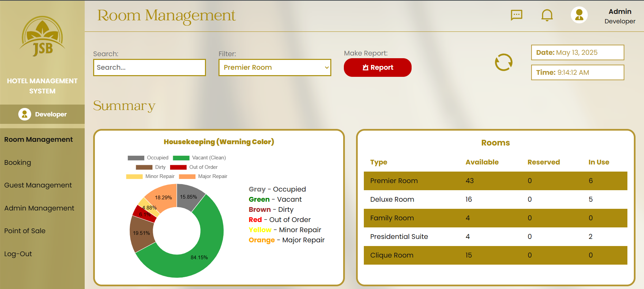Viewport: 644px width, 289px height.
Task: Click the admin profile avatar icon
Action: pyautogui.click(x=579, y=15)
